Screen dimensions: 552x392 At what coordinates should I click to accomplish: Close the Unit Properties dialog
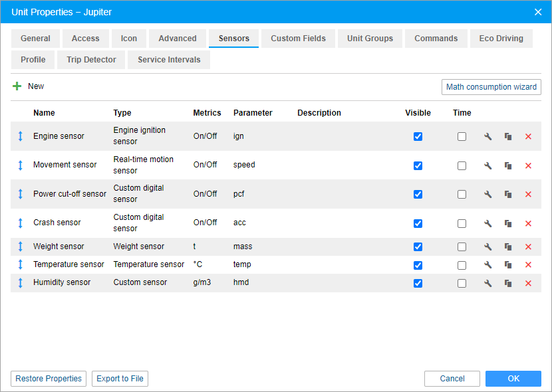click(x=537, y=12)
